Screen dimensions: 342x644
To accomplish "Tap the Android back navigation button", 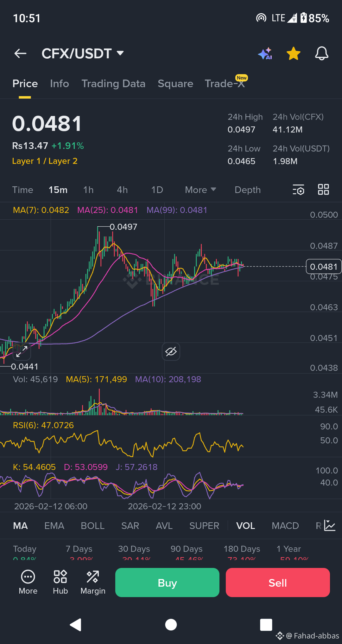I will pyautogui.click(x=76, y=625).
